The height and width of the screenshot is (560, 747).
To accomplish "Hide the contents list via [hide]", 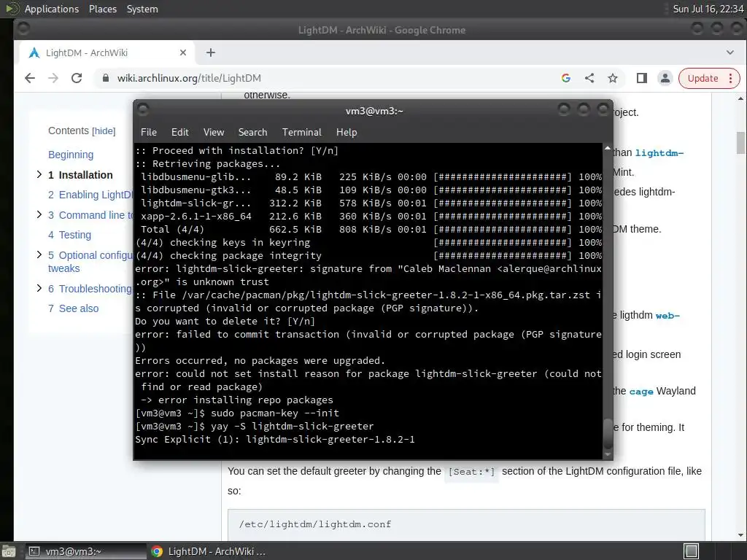I will (104, 131).
